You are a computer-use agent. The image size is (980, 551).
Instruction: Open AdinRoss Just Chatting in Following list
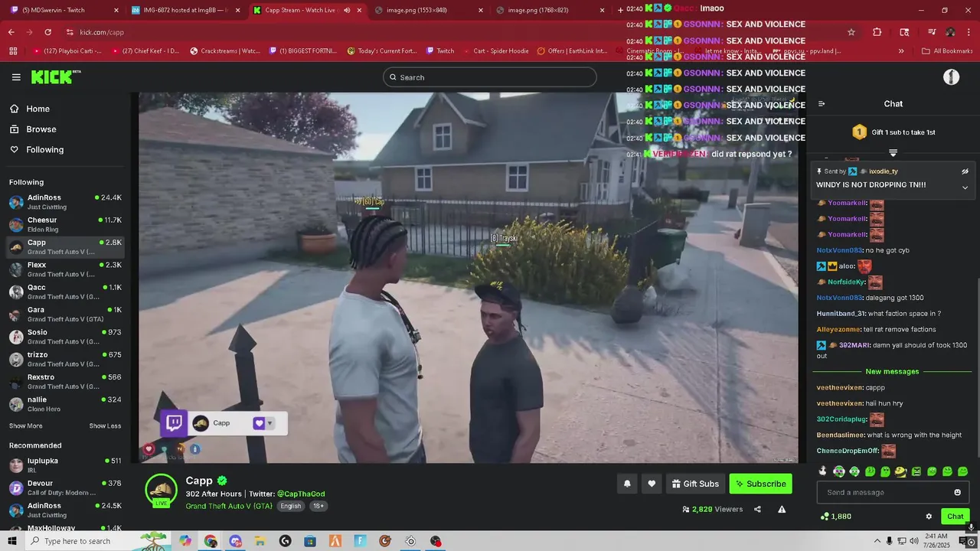pyautogui.click(x=65, y=202)
